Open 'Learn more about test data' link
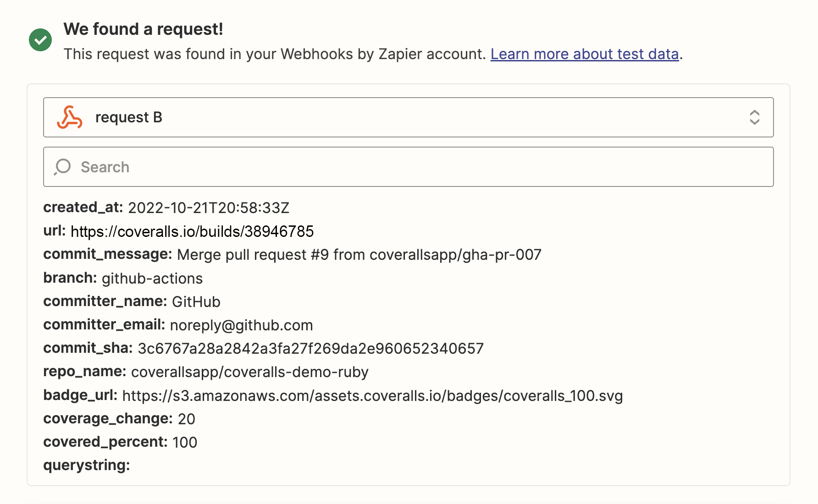 pyautogui.click(x=584, y=54)
